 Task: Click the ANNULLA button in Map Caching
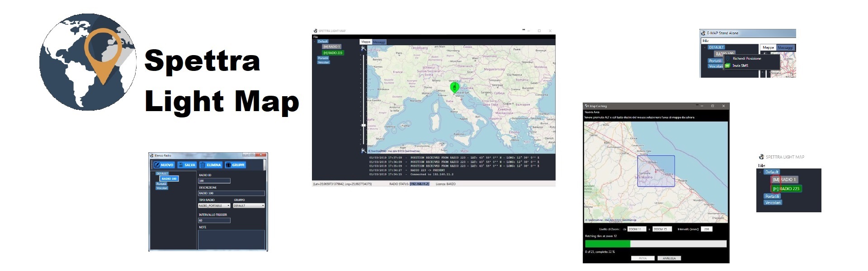click(669, 258)
